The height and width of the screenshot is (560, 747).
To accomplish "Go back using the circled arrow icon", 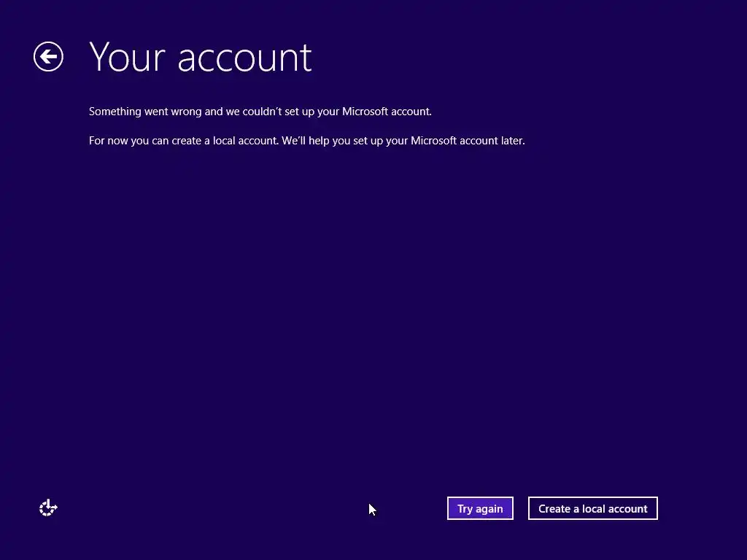I will [48, 57].
